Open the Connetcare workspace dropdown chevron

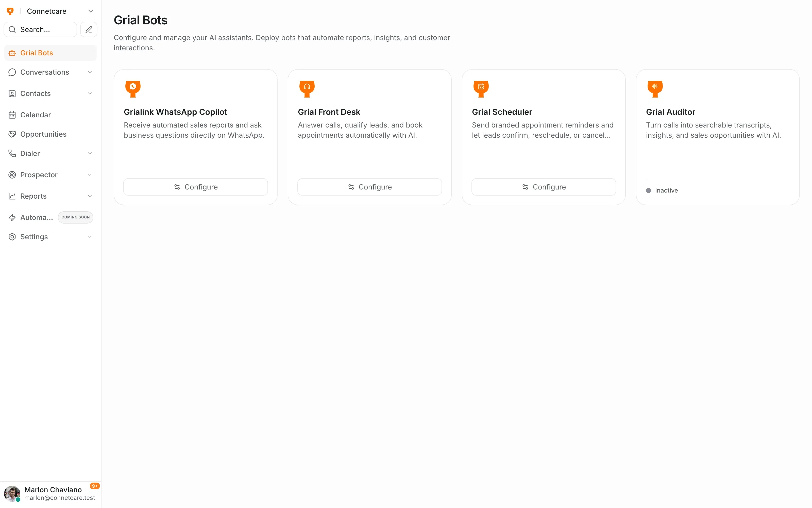click(91, 11)
